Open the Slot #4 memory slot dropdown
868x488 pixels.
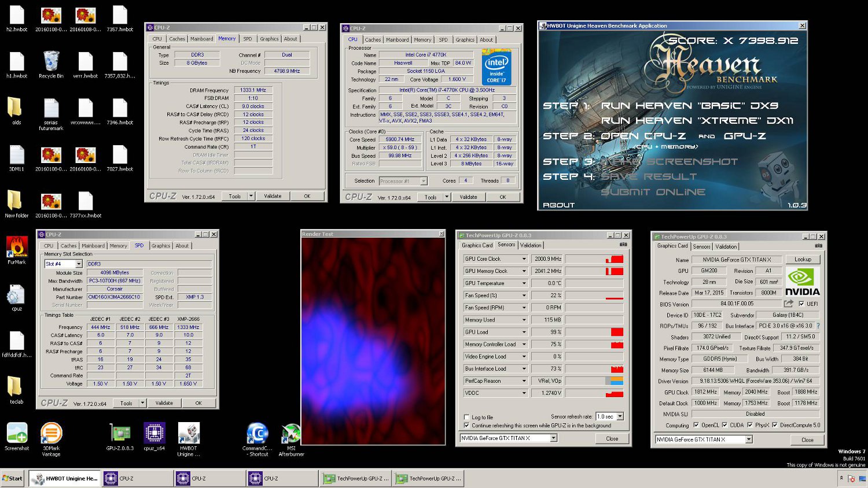coord(79,264)
